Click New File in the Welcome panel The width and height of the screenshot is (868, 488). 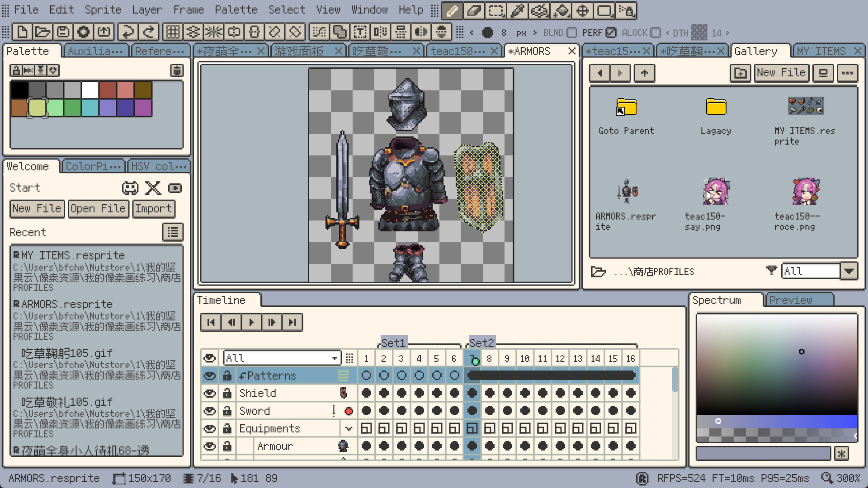37,209
